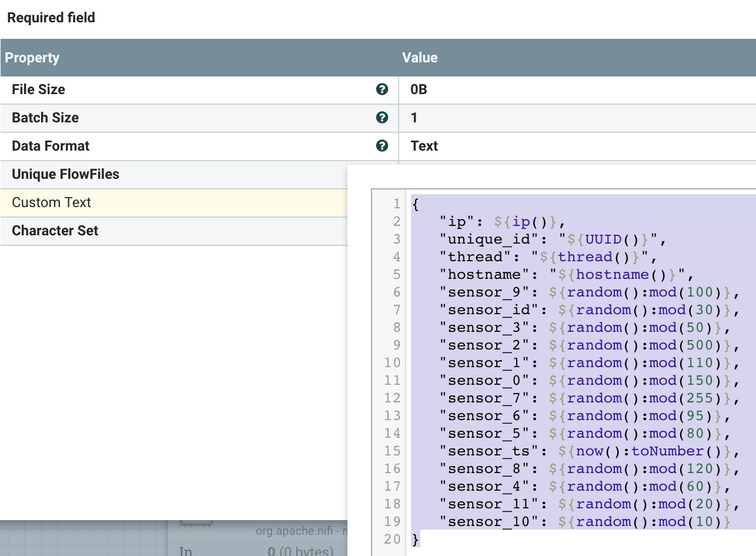
Task: Click line number 15 in editor gutter
Action: (x=393, y=451)
